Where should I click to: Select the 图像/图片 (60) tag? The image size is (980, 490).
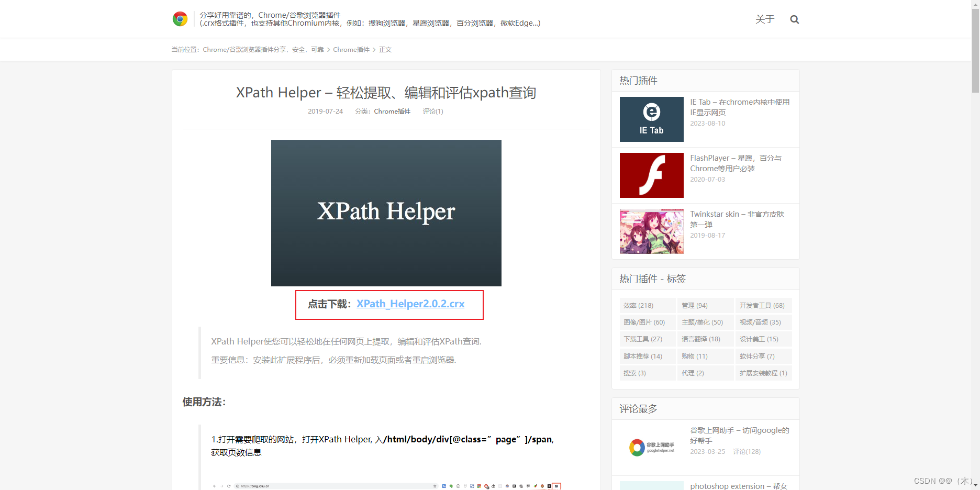coord(648,322)
